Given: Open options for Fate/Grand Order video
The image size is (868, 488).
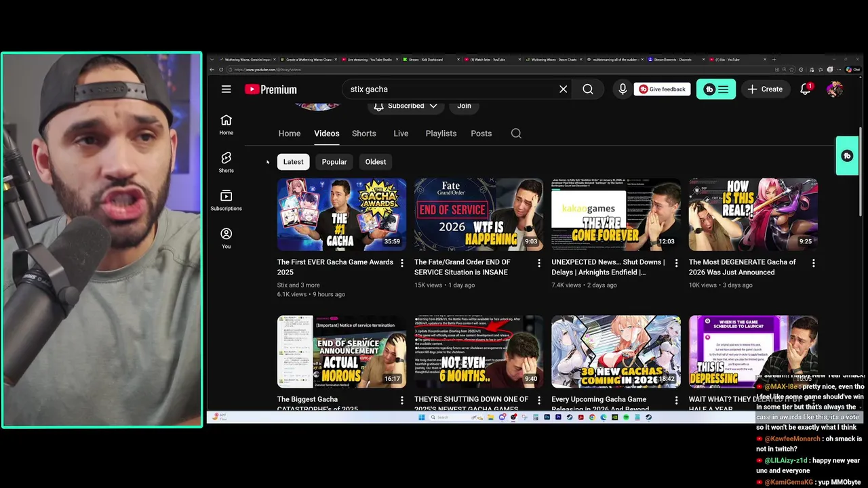Looking at the screenshot, I should tap(539, 263).
